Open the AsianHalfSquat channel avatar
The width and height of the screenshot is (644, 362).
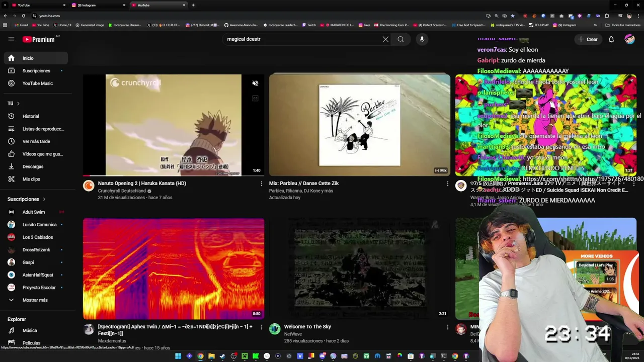coord(11,275)
